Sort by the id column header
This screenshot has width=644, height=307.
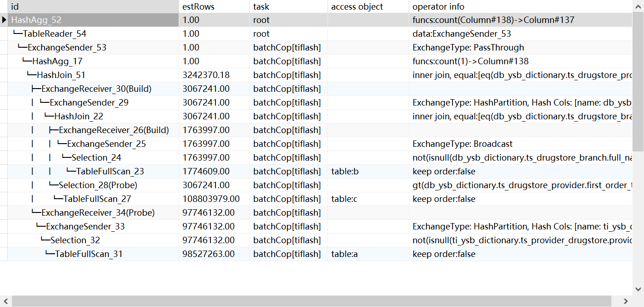click(92, 6)
